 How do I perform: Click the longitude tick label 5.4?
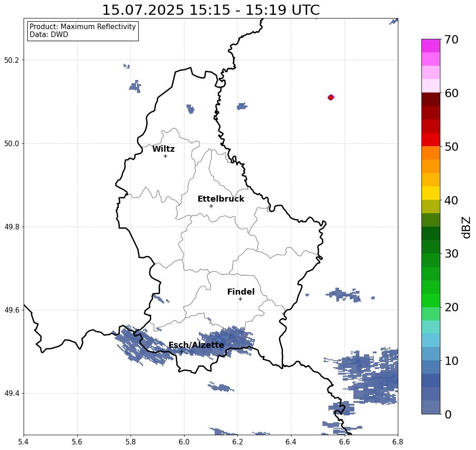tap(24, 442)
